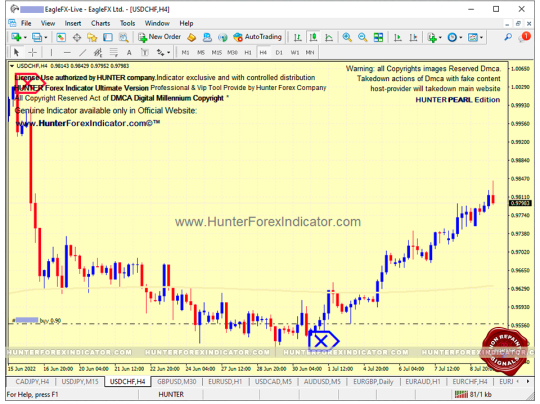
Task: Switch to the EURGBP,Daily chart tab
Action: 373,382
